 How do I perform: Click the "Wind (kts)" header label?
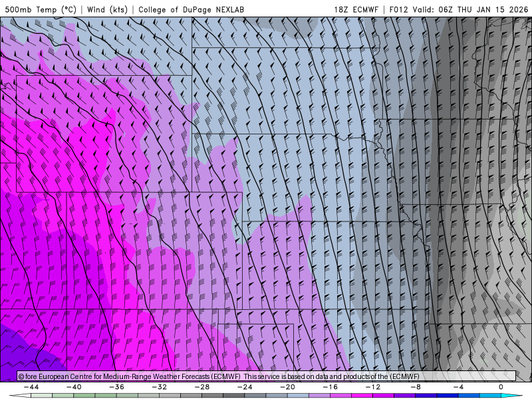[x=107, y=9]
